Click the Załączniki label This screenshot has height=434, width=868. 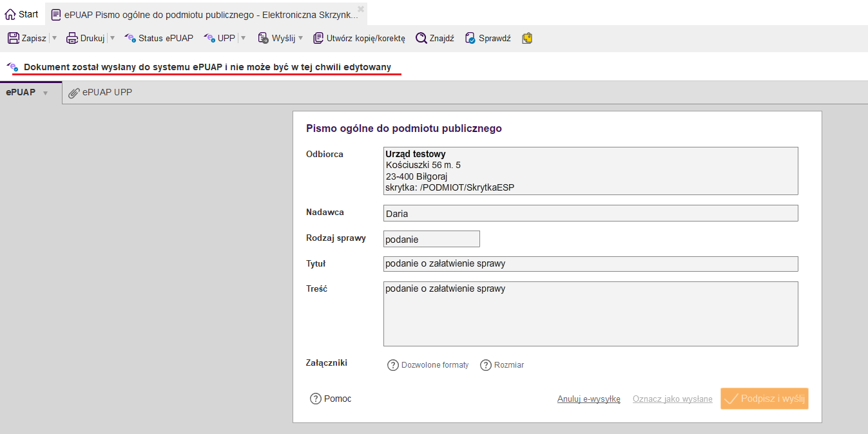(x=326, y=363)
